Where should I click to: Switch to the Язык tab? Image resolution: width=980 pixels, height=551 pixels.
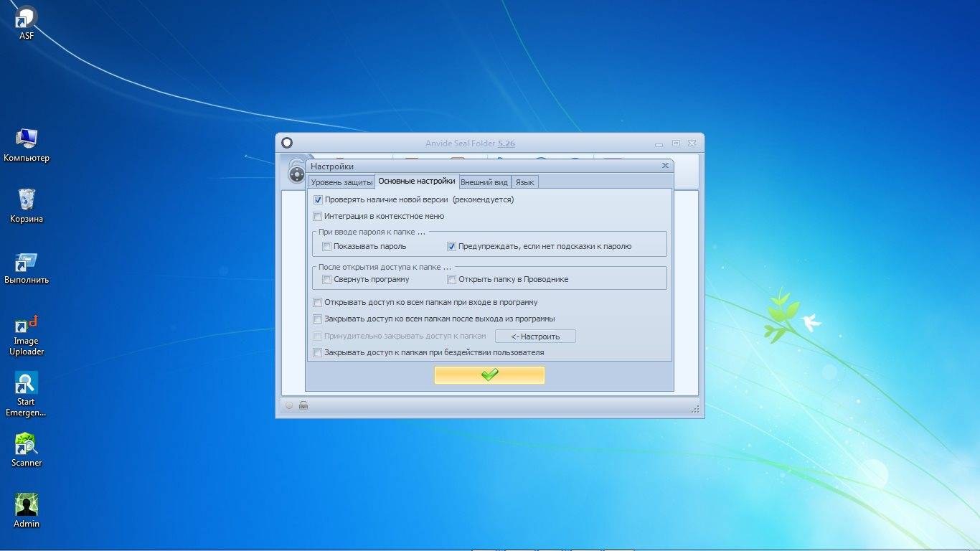[x=524, y=182]
